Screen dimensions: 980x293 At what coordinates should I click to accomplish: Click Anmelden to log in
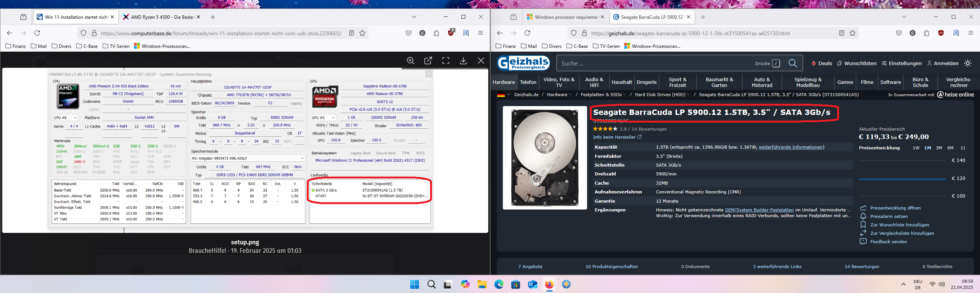(942, 63)
